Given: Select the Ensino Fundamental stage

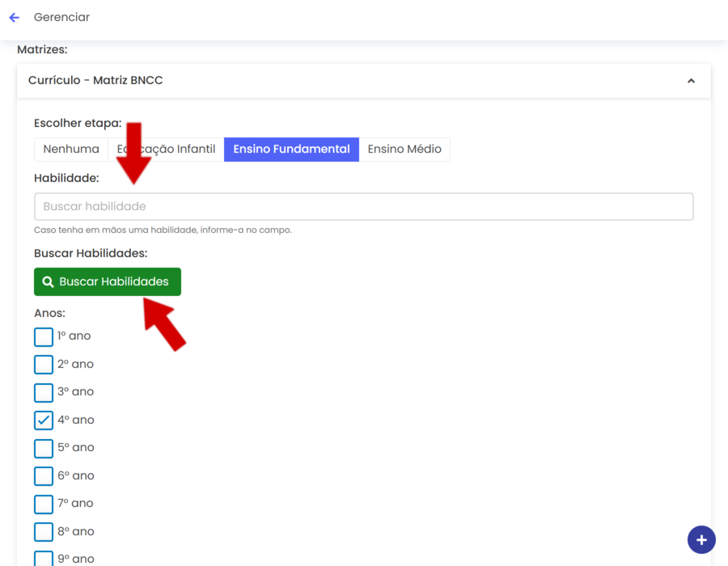Looking at the screenshot, I should coord(291,150).
